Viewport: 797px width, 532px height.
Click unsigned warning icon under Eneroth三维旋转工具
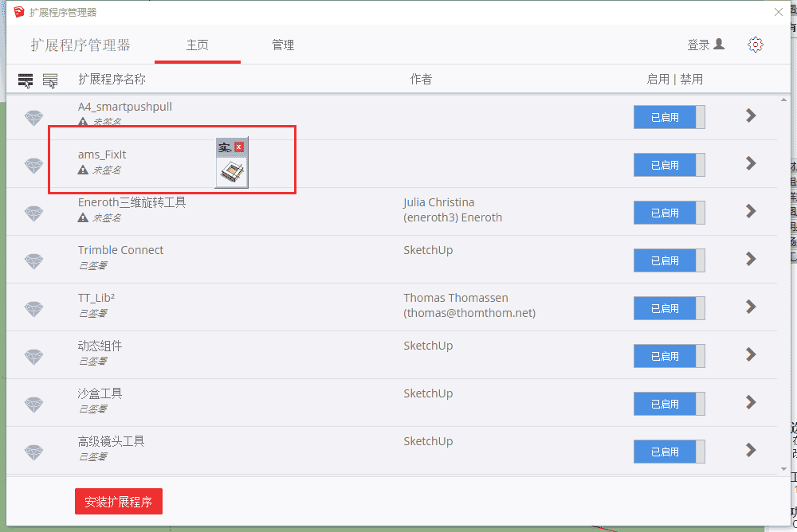click(83, 217)
